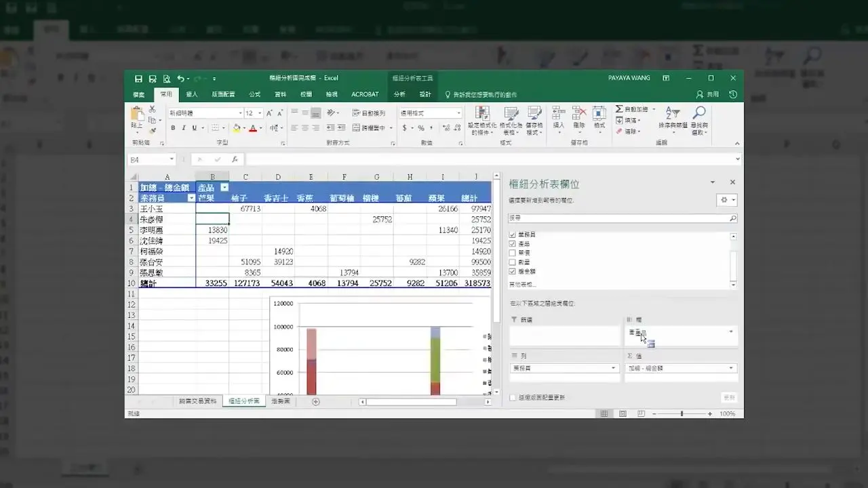Expand the Name Box B4 dropdown
868x488 pixels.
tap(172, 159)
